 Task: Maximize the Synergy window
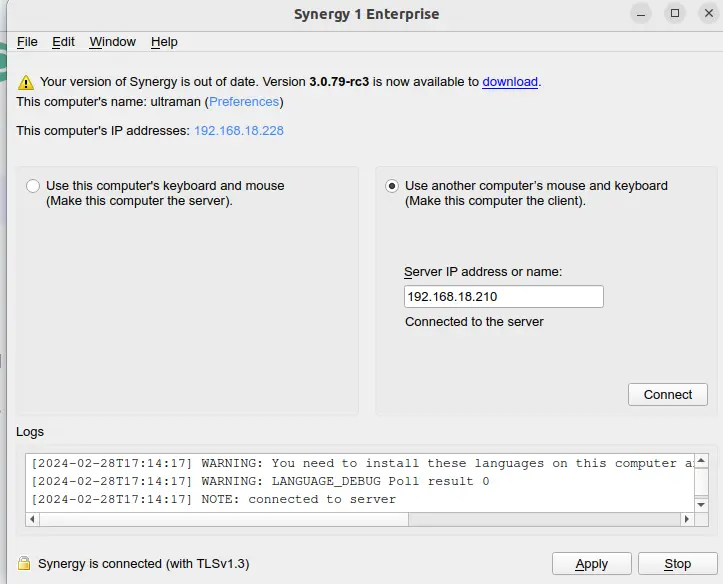tap(675, 13)
